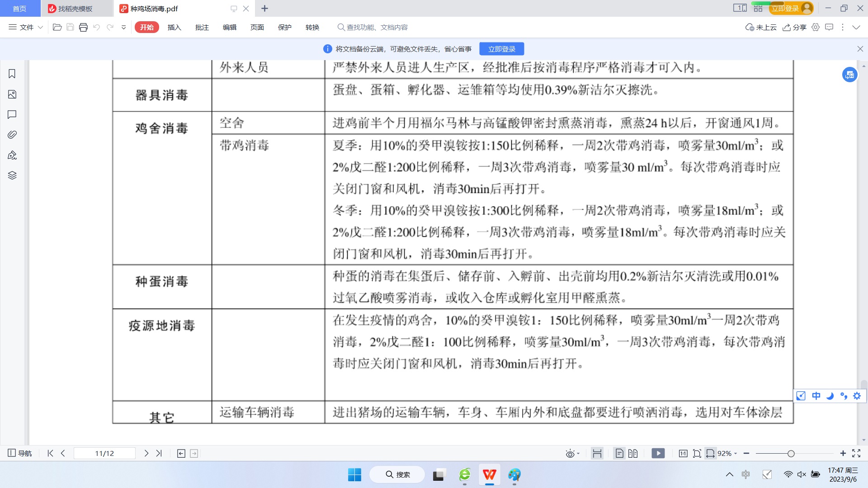
Task: Click the blue floating translate assistant icon
Action: point(850,75)
